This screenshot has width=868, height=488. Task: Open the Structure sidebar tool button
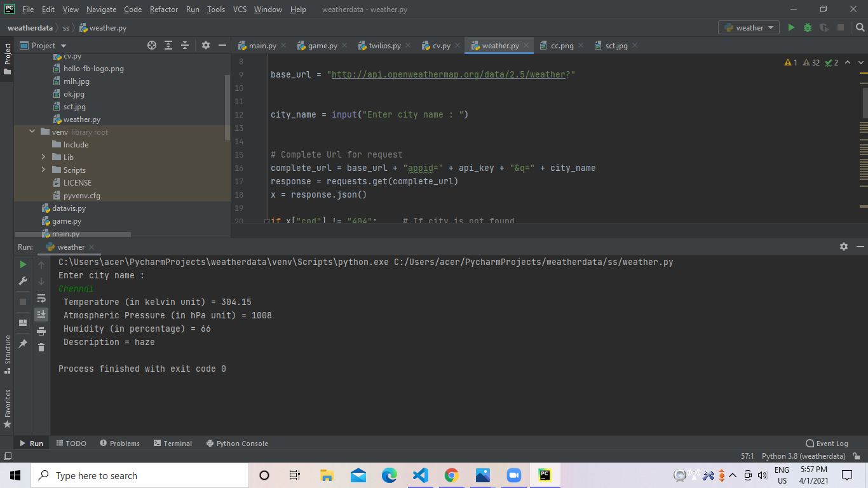(x=7, y=355)
